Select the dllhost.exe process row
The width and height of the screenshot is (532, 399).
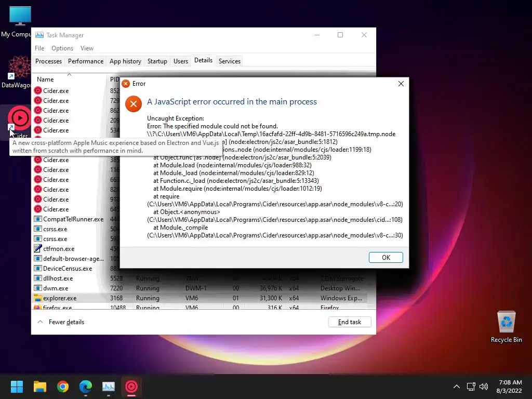point(200,278)
